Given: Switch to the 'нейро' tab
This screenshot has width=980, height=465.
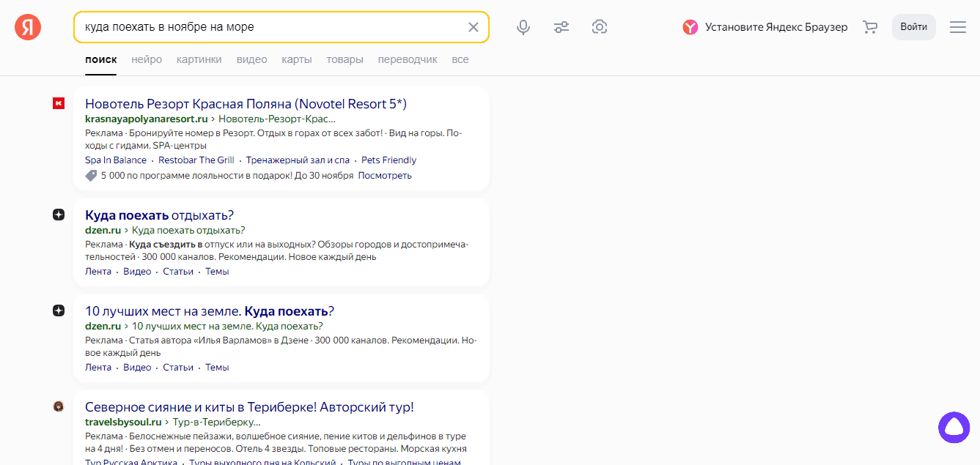Looking at the screenshot, I should [147, 59].
